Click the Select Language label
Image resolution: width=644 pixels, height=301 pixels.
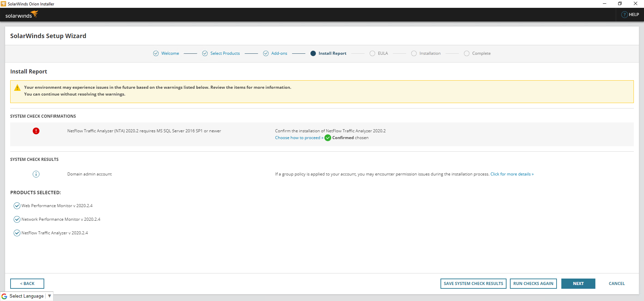point(27,296)
